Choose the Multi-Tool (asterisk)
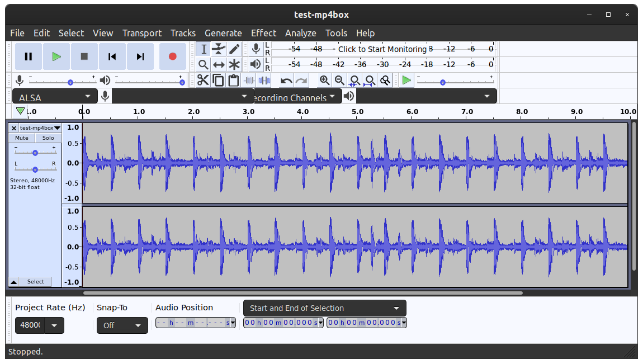Screen dimensions: 643x364 (x=234, y=65)
